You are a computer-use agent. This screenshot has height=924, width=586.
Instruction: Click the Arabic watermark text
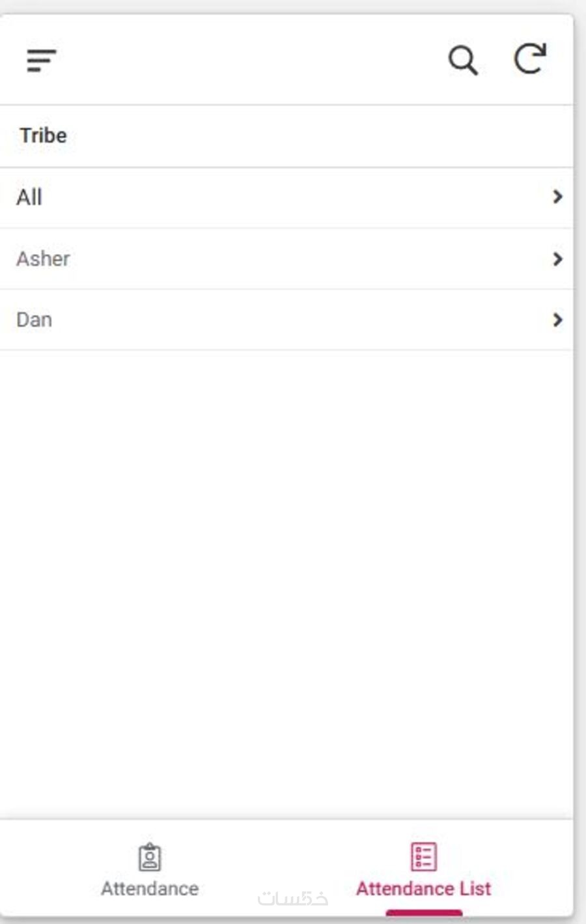(x=293, y=898)
